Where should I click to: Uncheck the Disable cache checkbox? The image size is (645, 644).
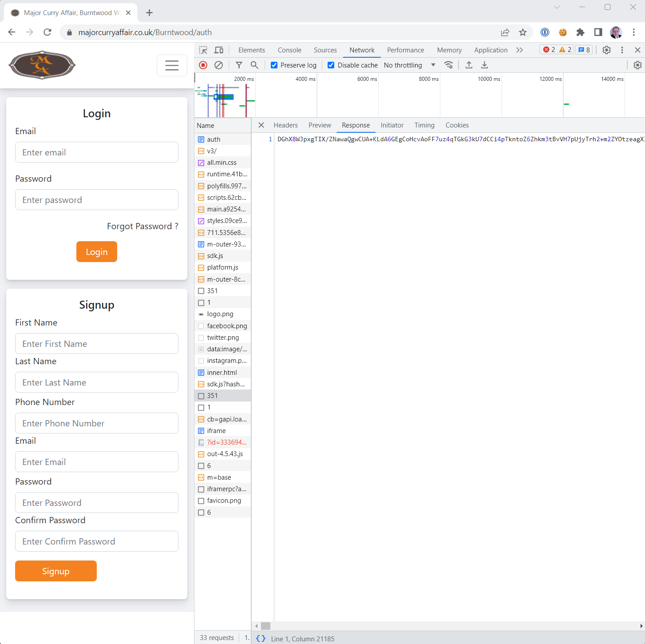pyautogui.click(x=331, y=65)
